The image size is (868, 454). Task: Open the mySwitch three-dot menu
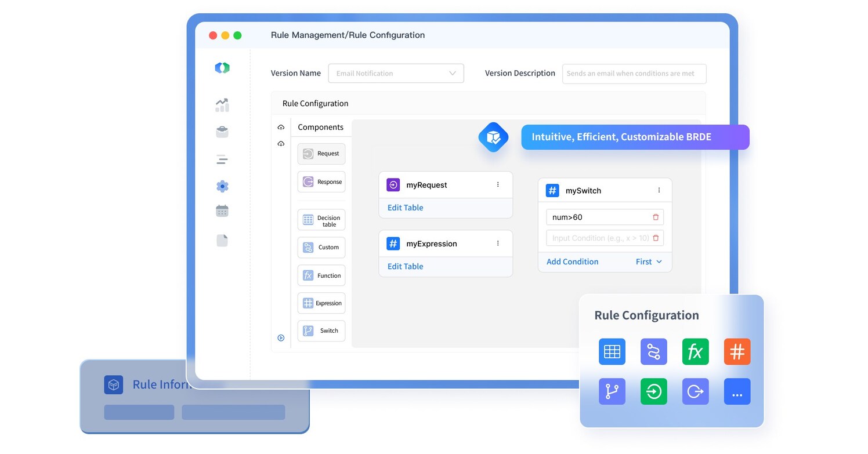pyautogui.click(x=659, y=190)
